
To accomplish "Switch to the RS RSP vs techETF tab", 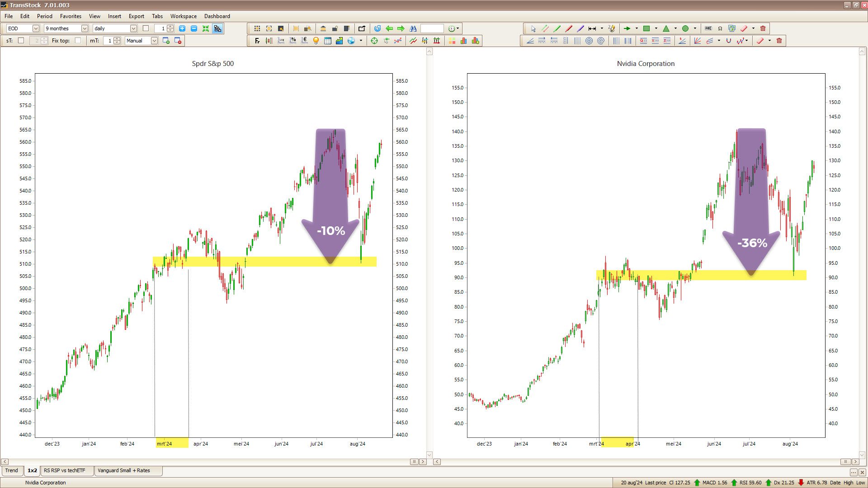I will pos(64,470).
